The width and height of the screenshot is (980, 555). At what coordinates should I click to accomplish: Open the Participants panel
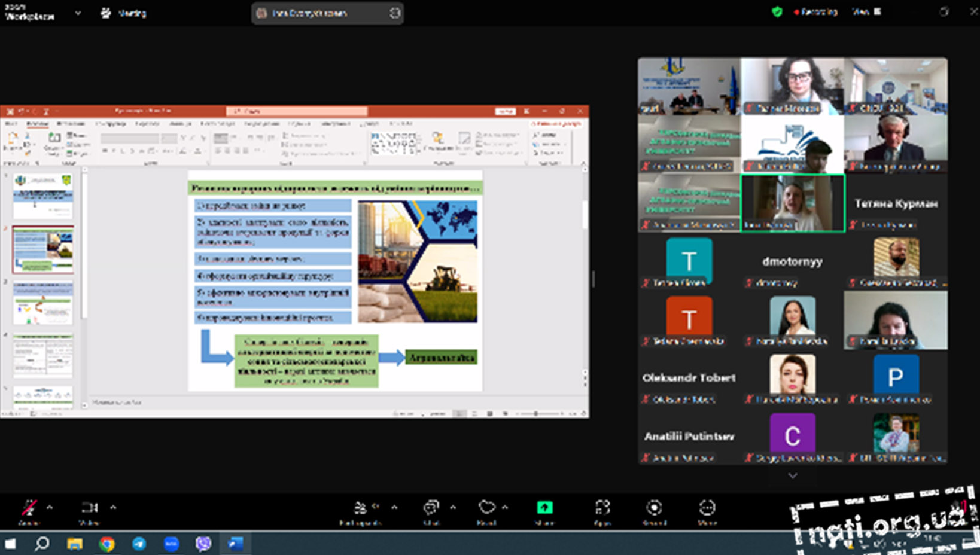pos(360,508)
